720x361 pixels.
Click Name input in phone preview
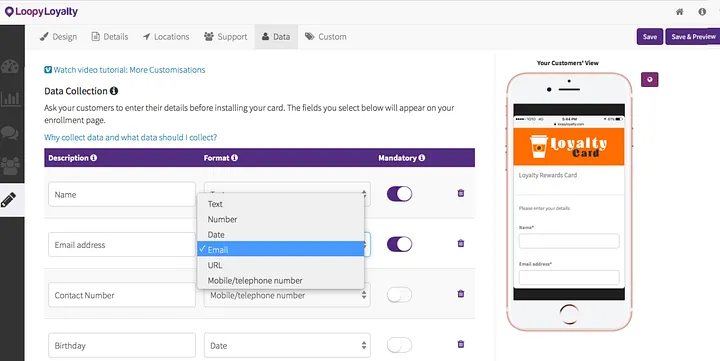coord(569,241)
